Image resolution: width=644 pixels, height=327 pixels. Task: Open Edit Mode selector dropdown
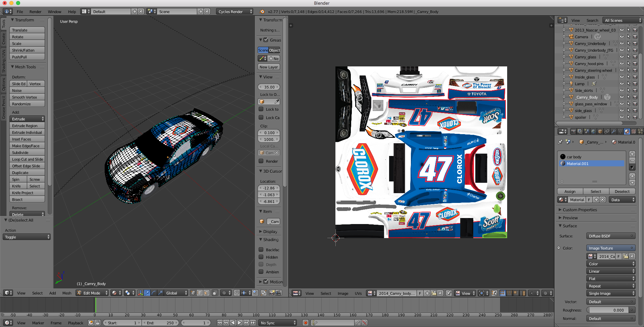[x=92, y=293]
